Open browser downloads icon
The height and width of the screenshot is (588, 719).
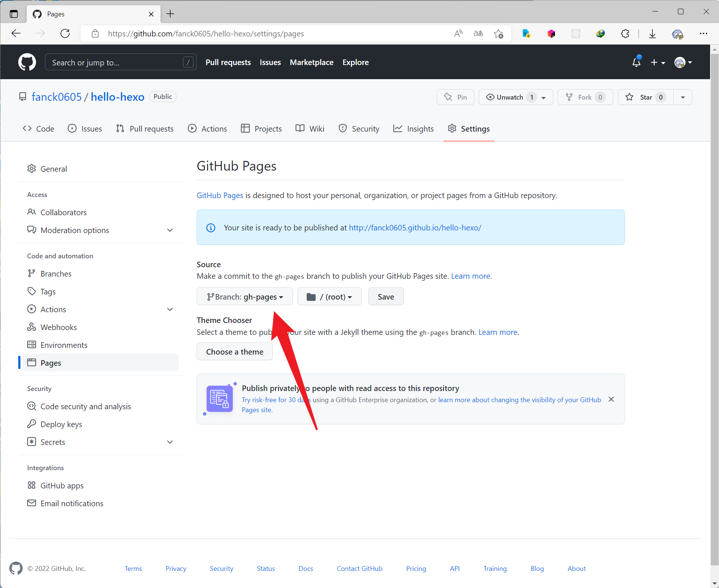click(652, 34)
